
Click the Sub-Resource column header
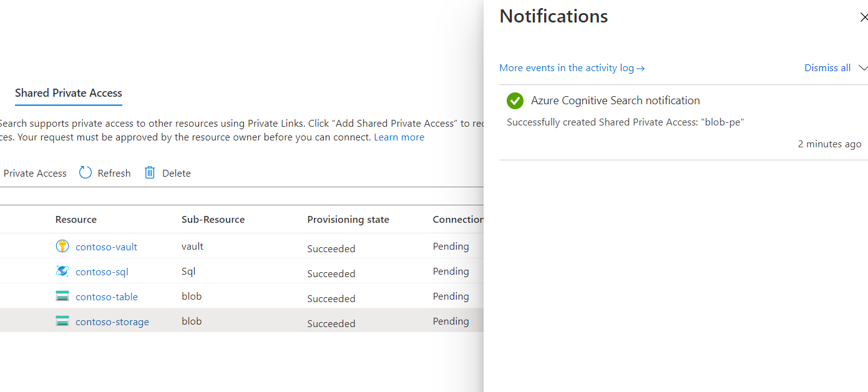pos(213,220)
